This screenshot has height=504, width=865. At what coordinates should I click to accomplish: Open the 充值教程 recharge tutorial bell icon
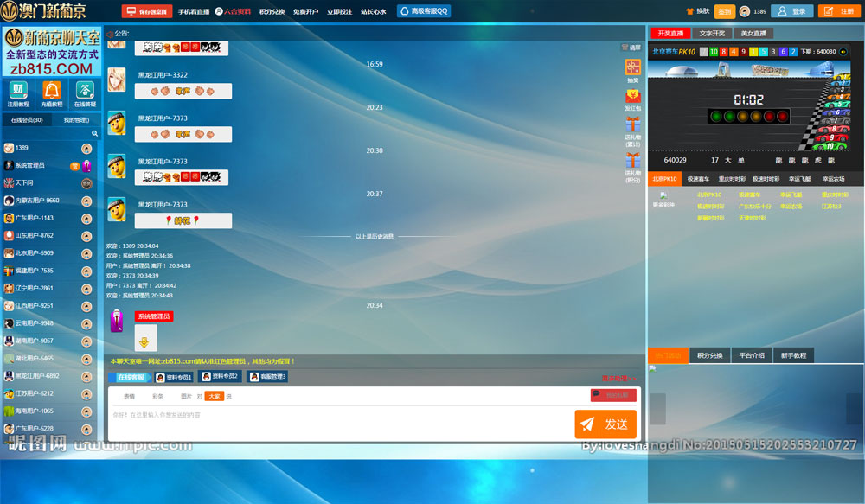pos(52,90)
